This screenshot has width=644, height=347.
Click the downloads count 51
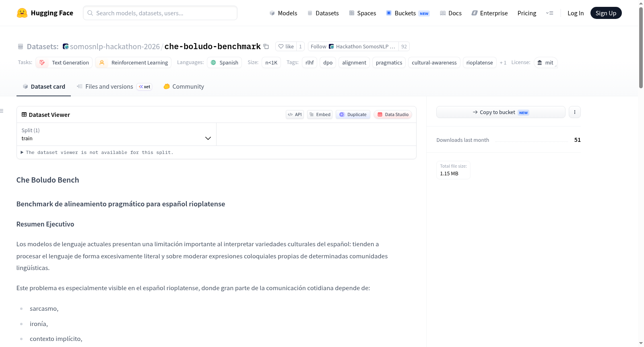pos(577,140)
